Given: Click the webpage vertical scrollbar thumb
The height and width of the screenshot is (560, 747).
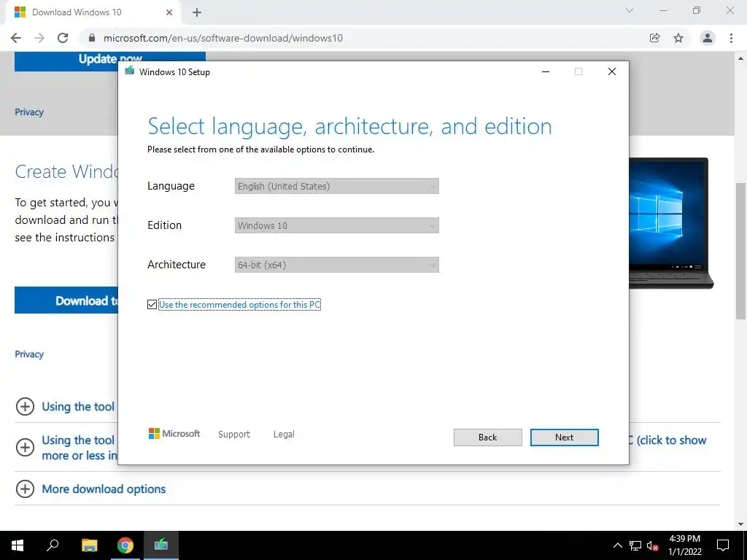Looking at the screenshot, I should coord(740,251).
